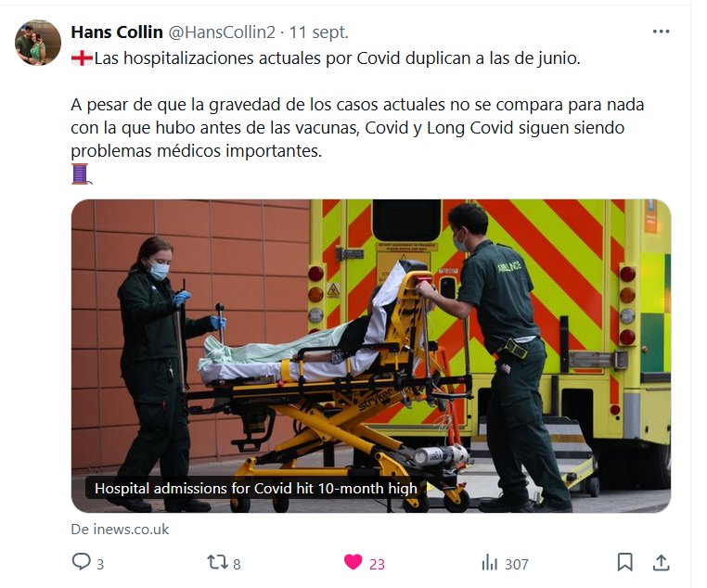Toggle the bookmark icon on this post
This screenshot has width=707, height=588.
625,562
